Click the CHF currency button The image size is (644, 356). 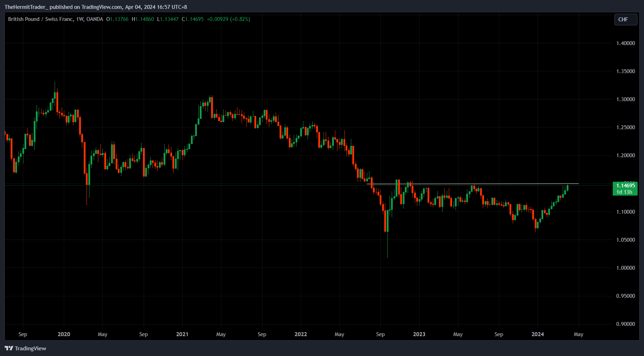[x=625, y=20]
